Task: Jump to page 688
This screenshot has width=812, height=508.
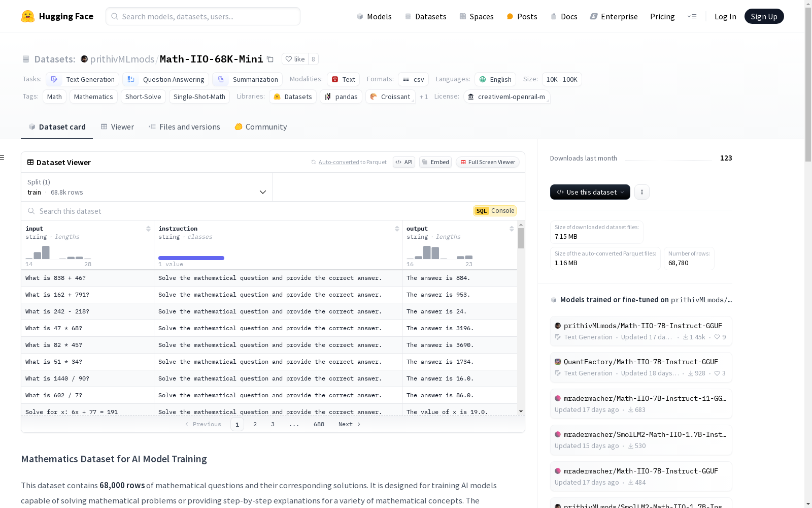Action: pyautogui.click(x=319, y=424)
